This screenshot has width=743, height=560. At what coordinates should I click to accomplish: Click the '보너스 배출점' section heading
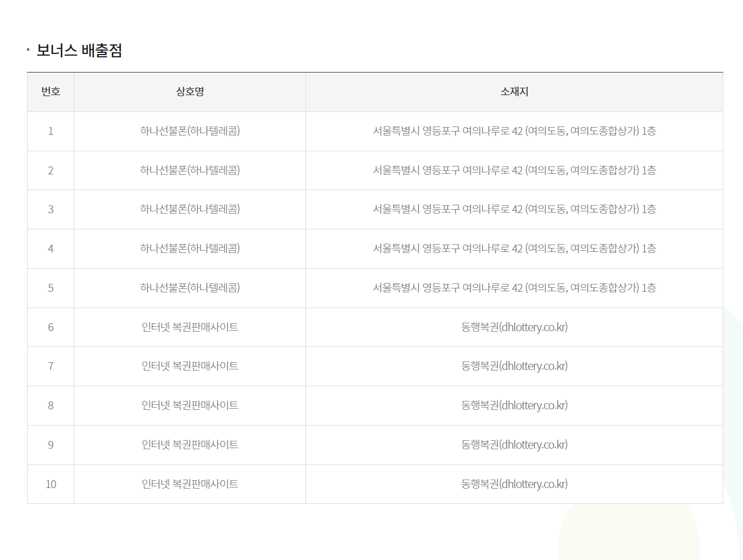pyautogui.click(x=79, y=51)
